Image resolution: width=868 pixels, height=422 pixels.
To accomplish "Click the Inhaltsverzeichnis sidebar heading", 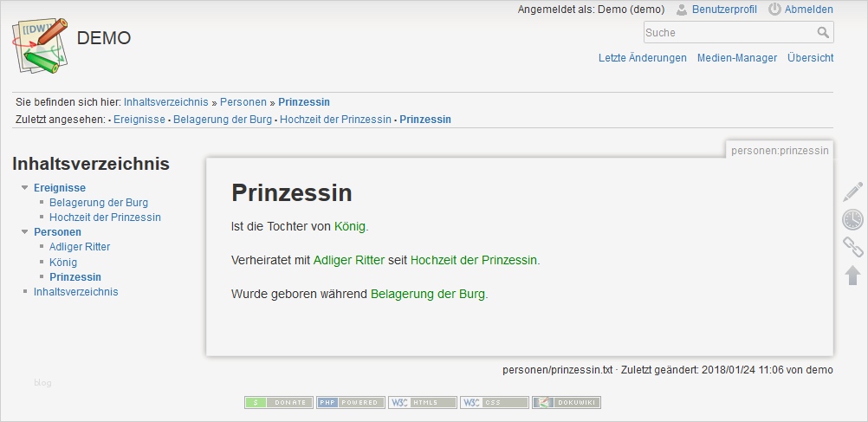I will click(x=91, y=164).
